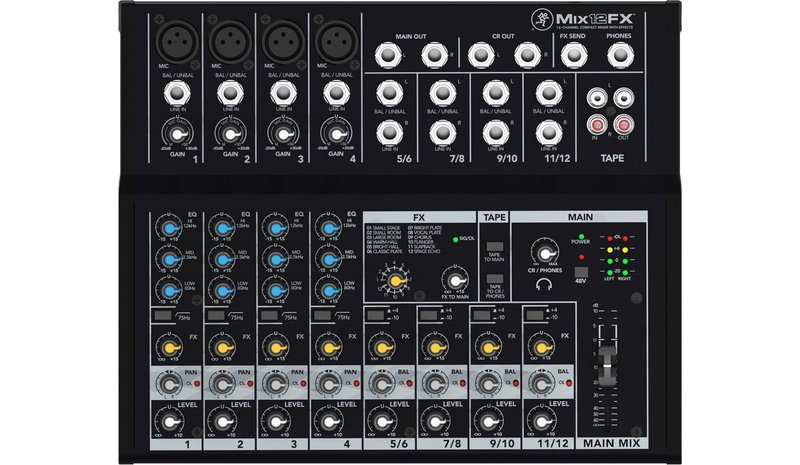Screen dimensions: 800x465
Task: Click the green SIG/OL LED in FX
Action: pyautogui.click(x=456, y=239)
